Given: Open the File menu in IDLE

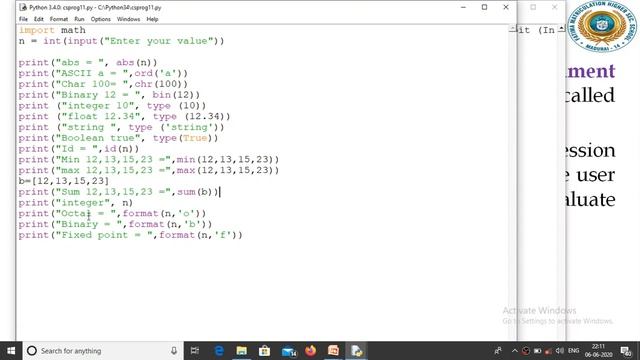Looking at the screenshot, I should [23, 19].
